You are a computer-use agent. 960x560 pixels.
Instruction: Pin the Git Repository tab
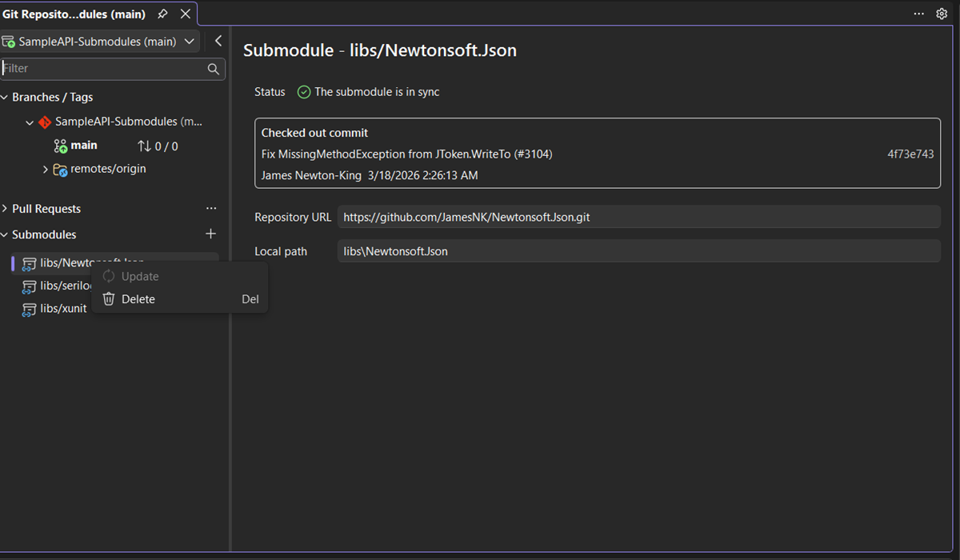tap(162, 14)
